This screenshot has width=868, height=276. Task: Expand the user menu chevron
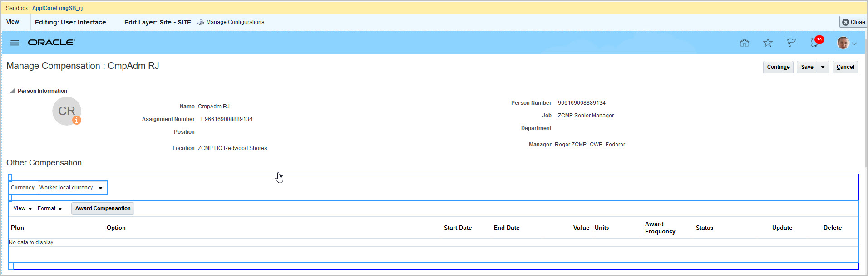point(854,44)
